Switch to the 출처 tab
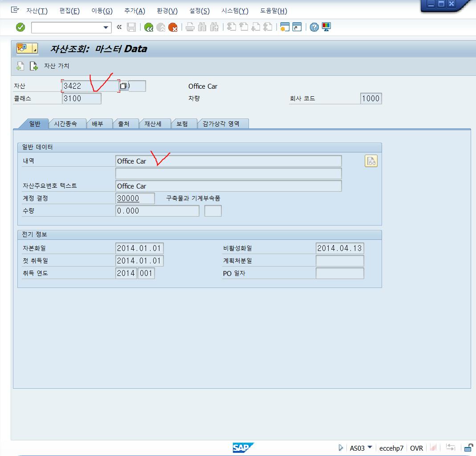 (x=124, y=123)
